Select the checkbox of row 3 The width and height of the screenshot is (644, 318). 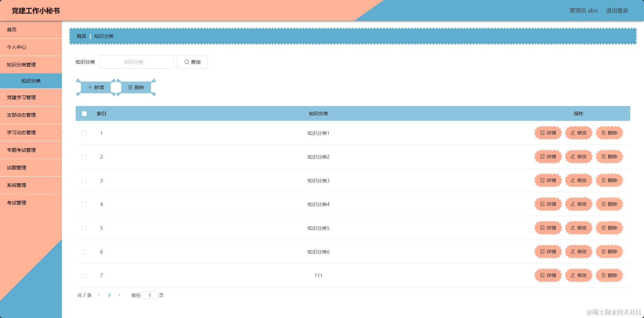coord(84,181)
